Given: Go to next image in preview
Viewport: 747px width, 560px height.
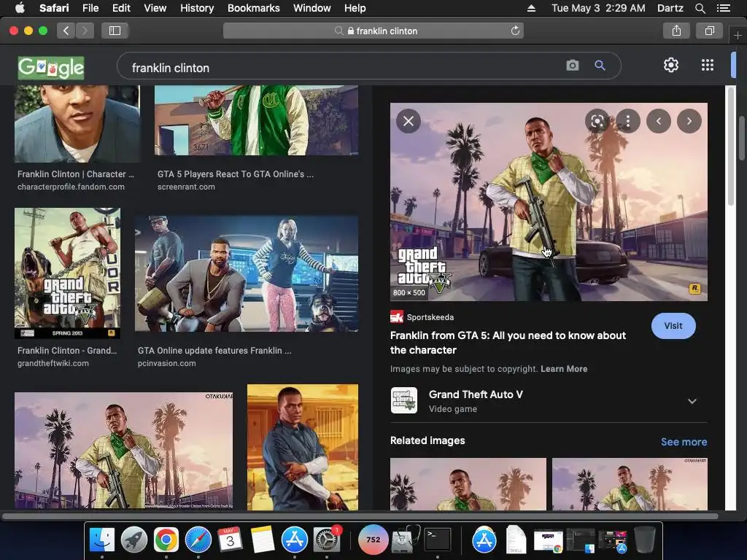Looking at the screenshot, I should 689,121.
